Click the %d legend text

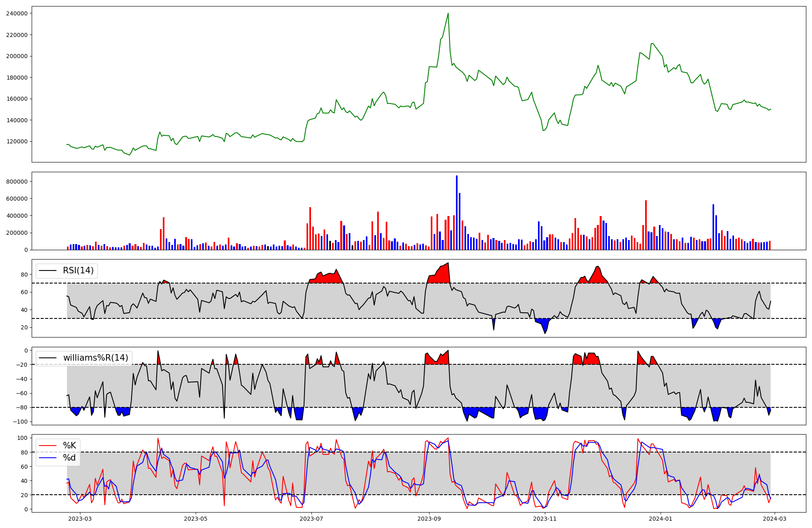click(69, 458)
